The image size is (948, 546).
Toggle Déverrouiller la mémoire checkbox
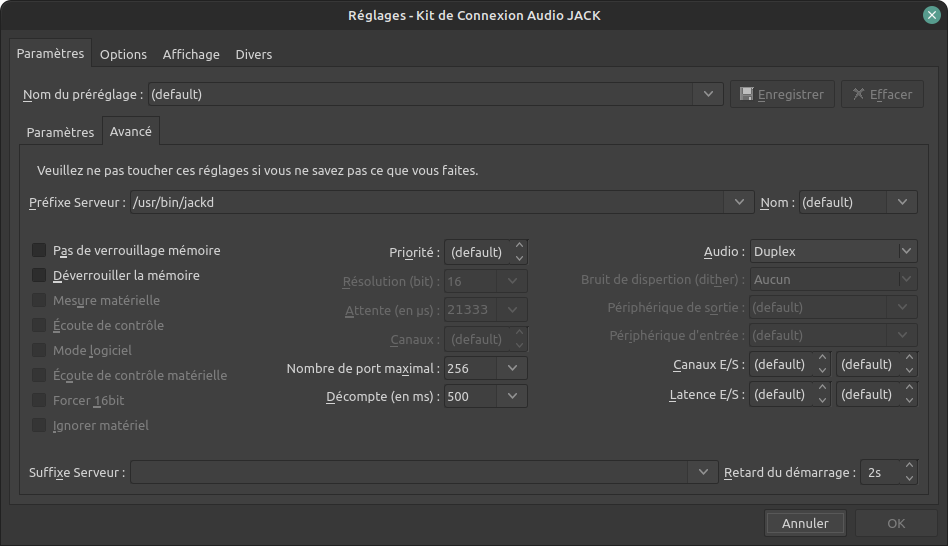[39, 275]
